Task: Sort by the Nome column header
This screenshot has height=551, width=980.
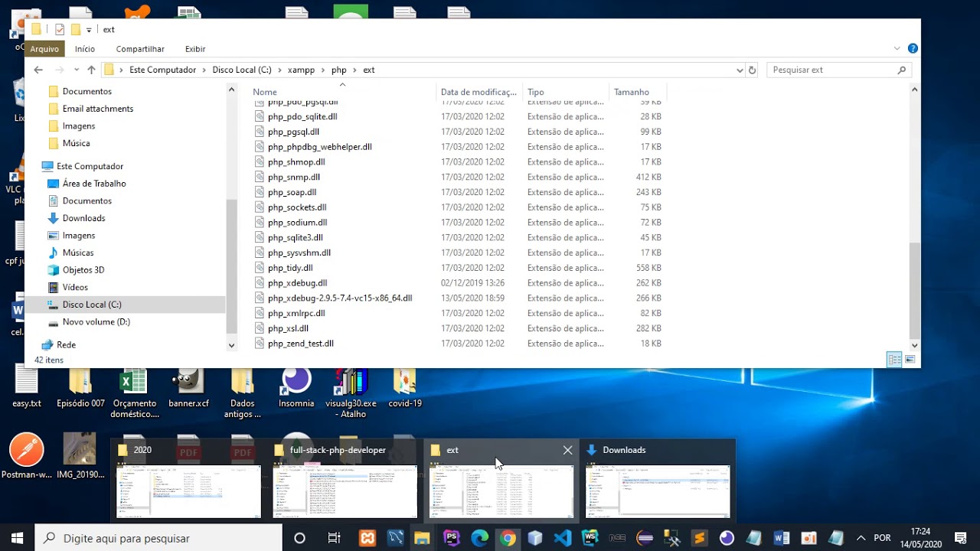Action: (265, 92)
